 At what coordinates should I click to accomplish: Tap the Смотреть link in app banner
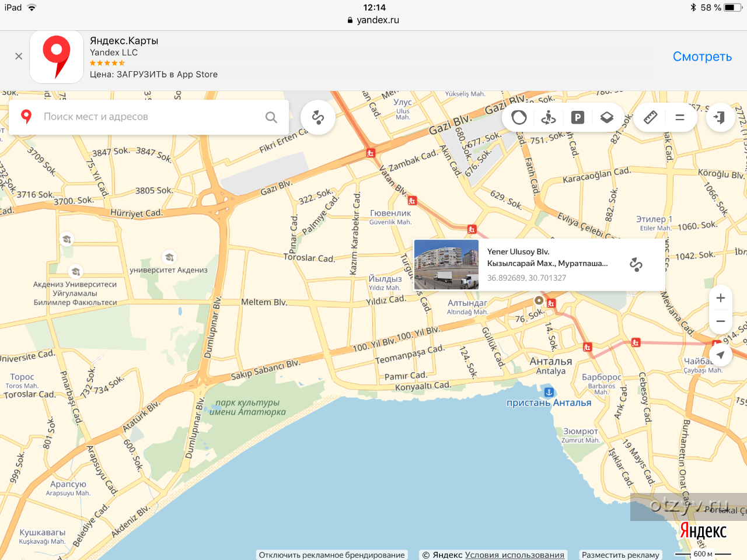click(702, 57)
